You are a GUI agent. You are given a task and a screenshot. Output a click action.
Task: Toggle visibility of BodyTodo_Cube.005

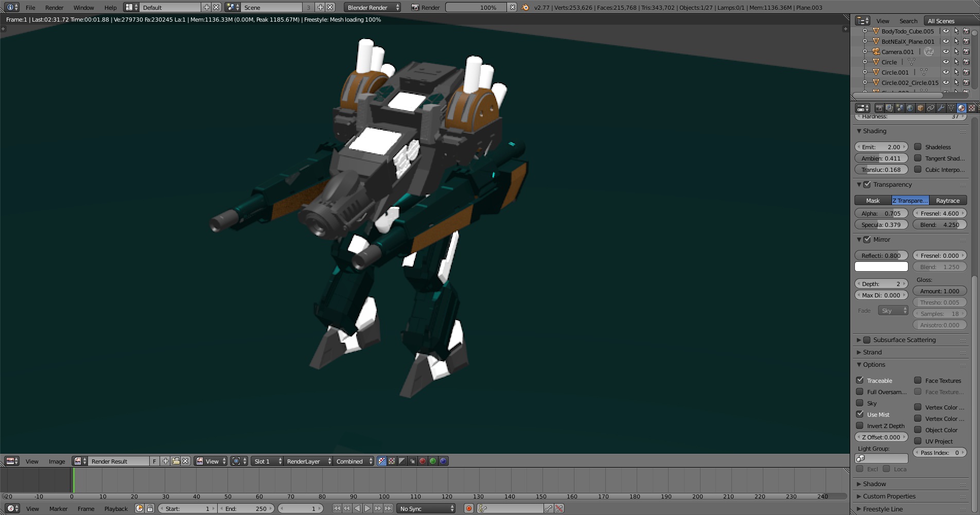[x=946, y=31]
